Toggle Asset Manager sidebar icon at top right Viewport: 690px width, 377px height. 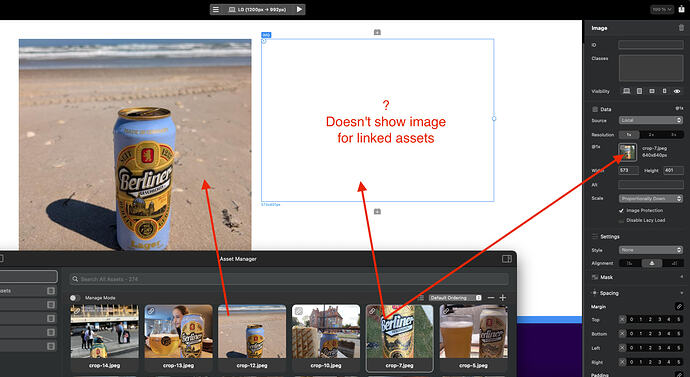507,259
